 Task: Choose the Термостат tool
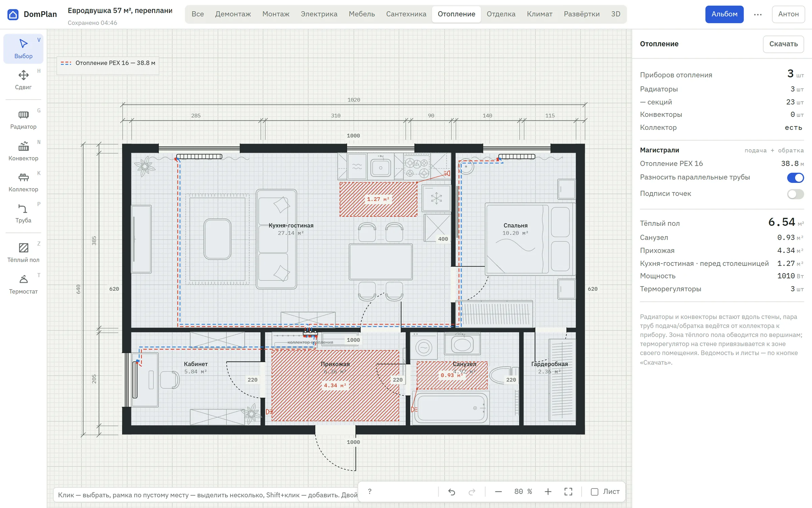pyautogui.click(x=23, y=284)
